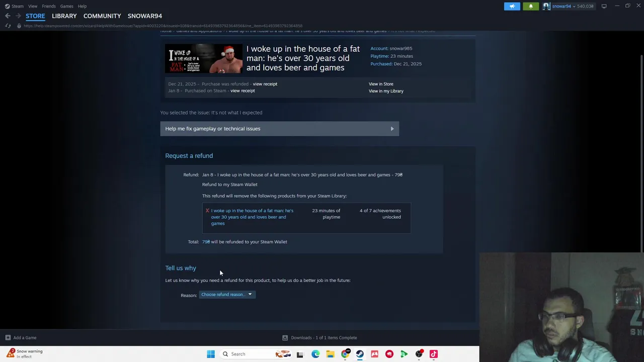Open File Explorer from taskbar

pyautogui.click(x=330, y=354)
